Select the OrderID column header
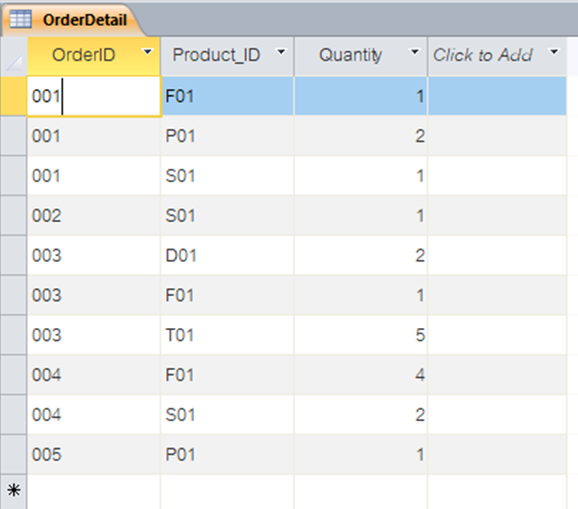Screen dimensions: 578x509 point(94,56)
